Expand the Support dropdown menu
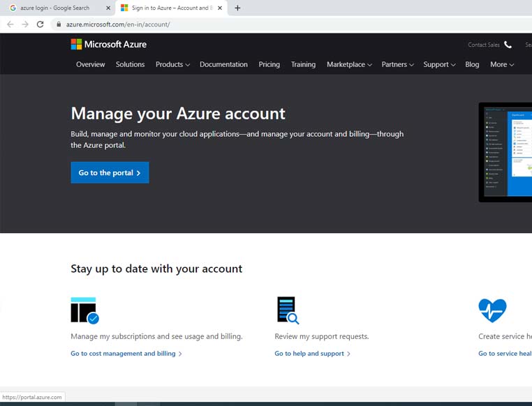532x406 pixels. (439, 64)
